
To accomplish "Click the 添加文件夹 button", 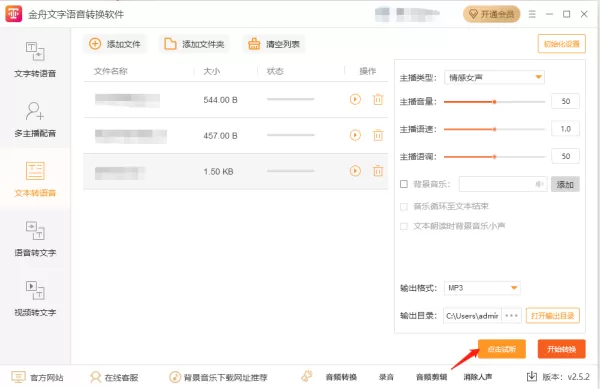I will (194, 44).
